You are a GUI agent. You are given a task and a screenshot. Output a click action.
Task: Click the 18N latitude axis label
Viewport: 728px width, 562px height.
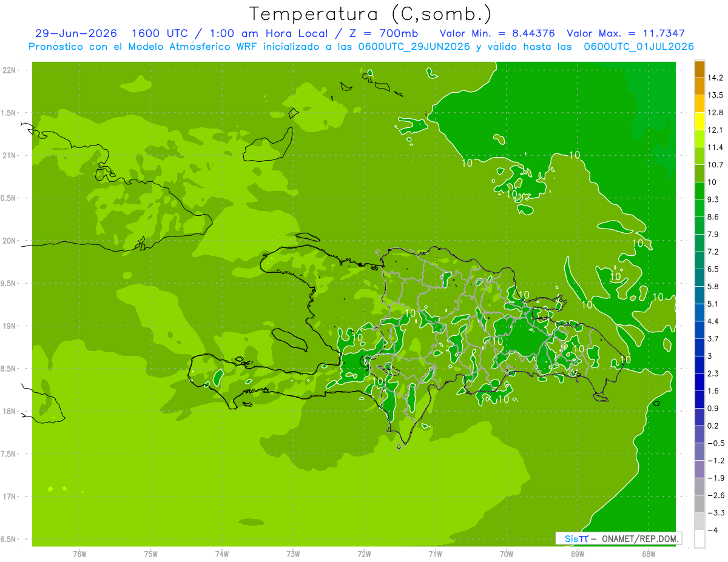click(10, 411)
